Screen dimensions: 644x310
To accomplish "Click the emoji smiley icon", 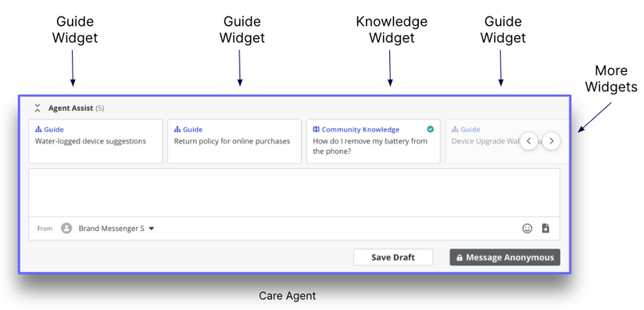I will coord(527,229).
